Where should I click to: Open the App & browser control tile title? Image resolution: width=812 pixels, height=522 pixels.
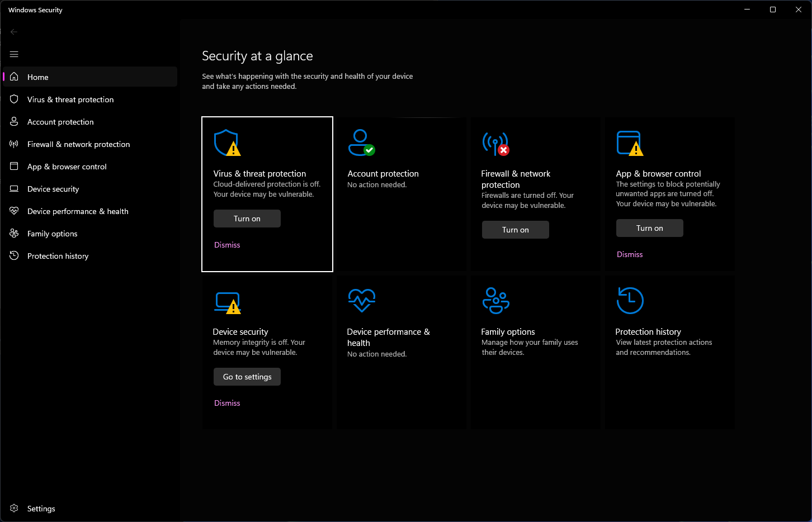[658, 174]
